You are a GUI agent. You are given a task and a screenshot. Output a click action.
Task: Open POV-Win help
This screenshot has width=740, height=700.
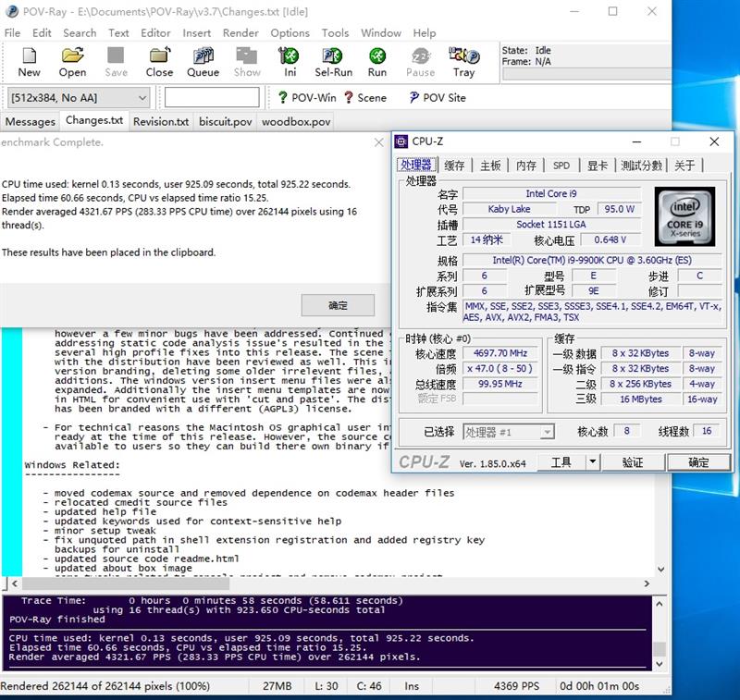click(307, 98)
